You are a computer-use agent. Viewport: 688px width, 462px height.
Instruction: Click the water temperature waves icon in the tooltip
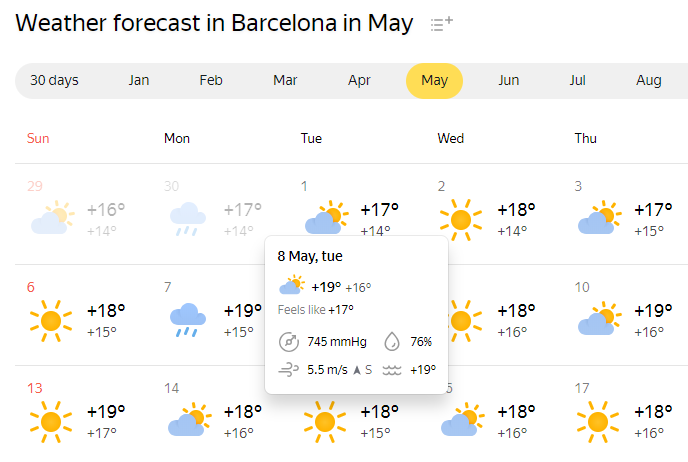pyautogui.click(x=392, y=370)
